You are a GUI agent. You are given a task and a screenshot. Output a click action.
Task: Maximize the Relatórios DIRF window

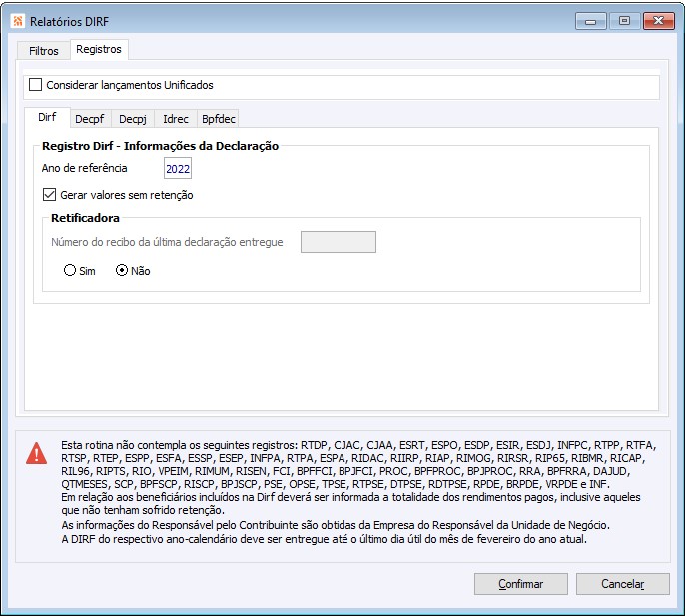coord(625,21)
